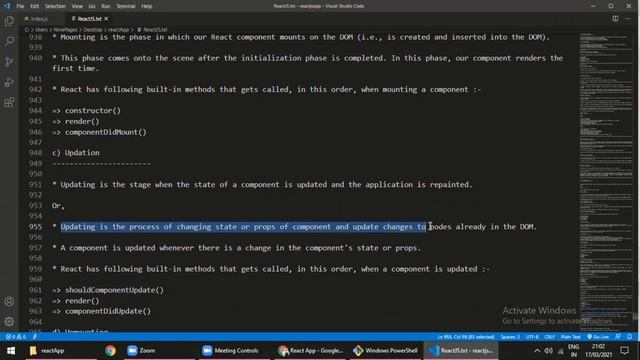
Task: Open the Explorer view in the activity bar
Action: pyautogui.click(x=9, y=21)
